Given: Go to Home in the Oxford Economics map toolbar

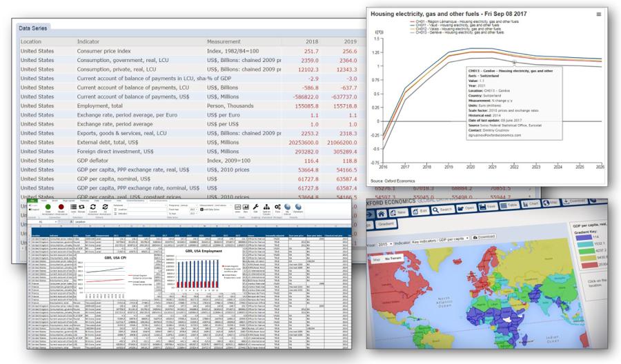Looking at the screenshot, I should [382, 214].
